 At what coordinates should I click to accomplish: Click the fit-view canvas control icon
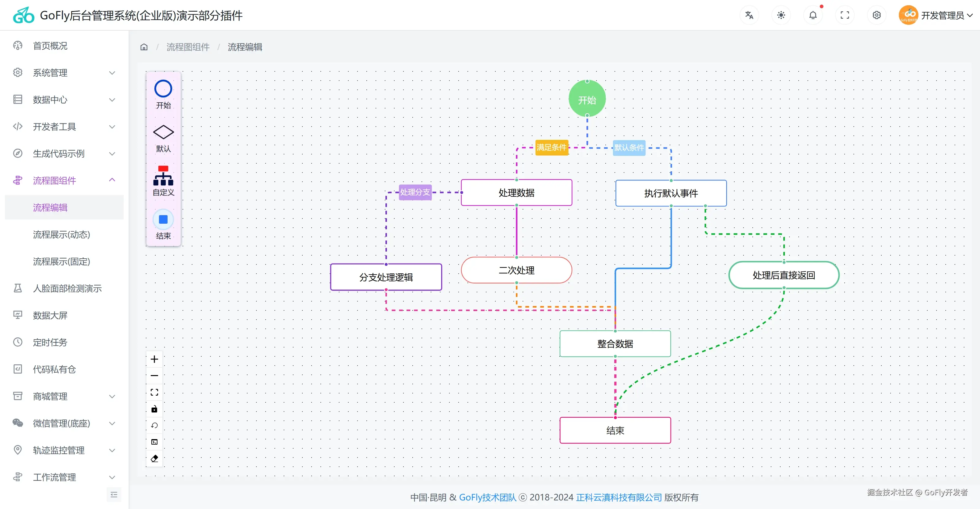point(154,392)
